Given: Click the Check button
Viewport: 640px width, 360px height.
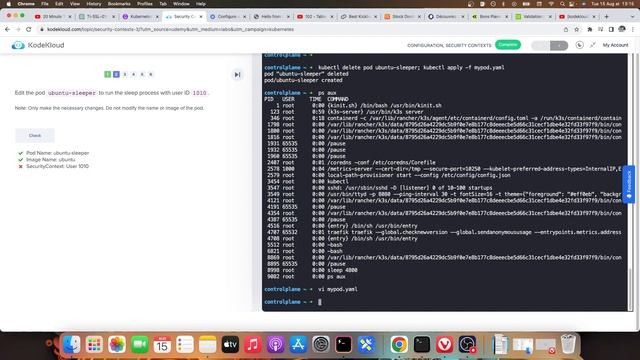Looking at the screenshot, I should pyautogui.click(x=35, y=136).
